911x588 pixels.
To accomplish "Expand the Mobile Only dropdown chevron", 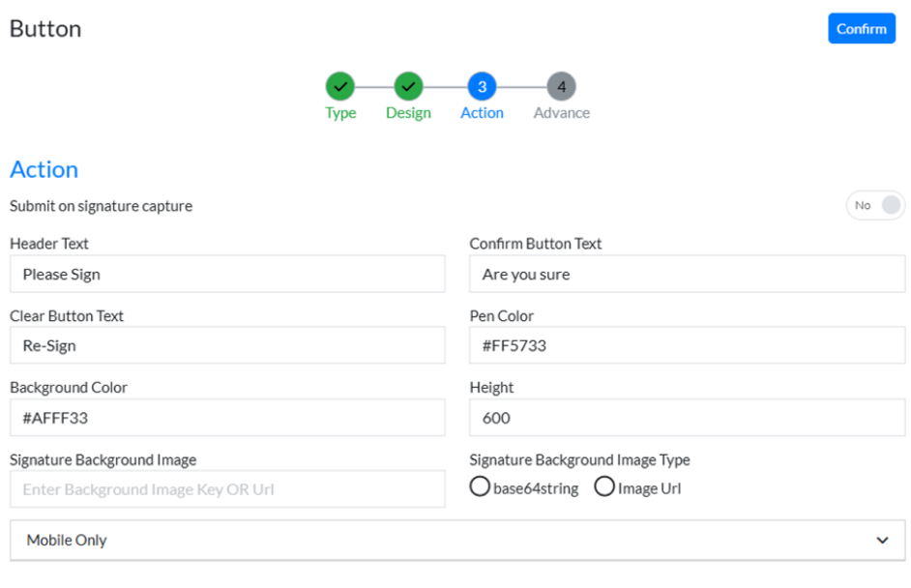I will 882,541.
